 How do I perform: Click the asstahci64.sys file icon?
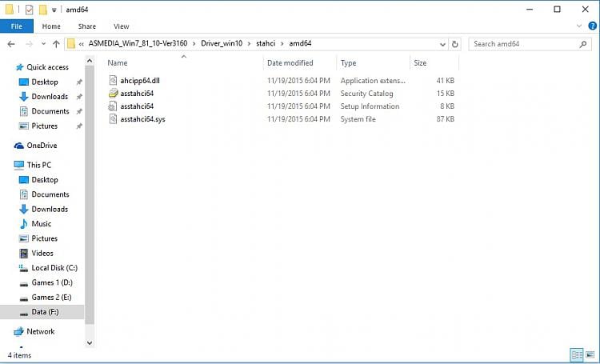click(113, 119)
